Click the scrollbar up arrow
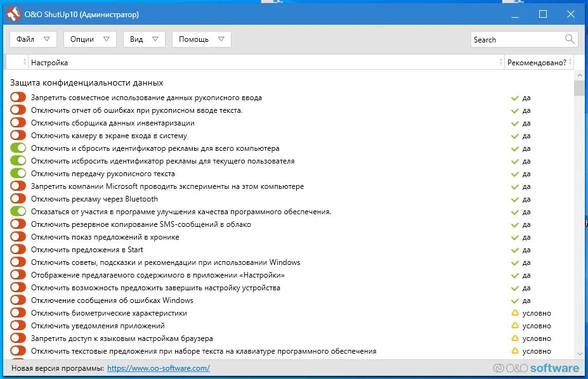 (x=580, y=75)
